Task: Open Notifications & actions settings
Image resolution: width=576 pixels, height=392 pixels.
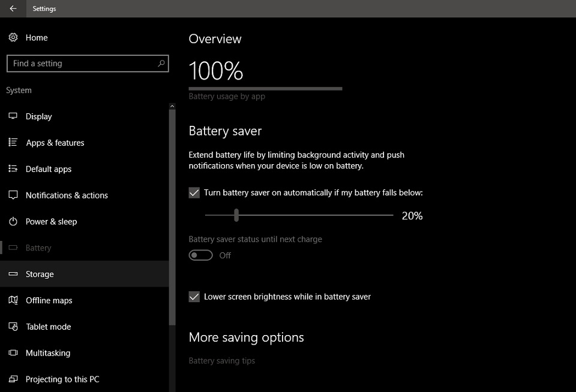Action: (67, 195)
